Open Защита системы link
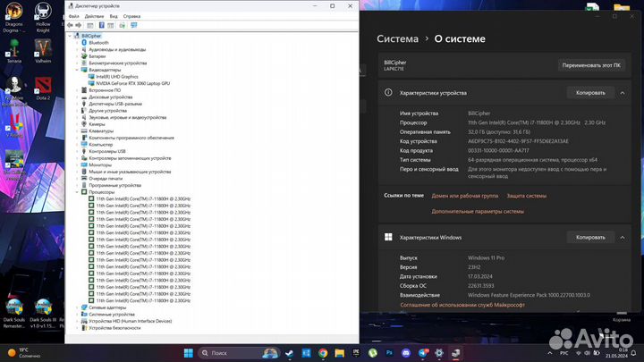This screenshot has height=362, width=644. tap(526, 195)
